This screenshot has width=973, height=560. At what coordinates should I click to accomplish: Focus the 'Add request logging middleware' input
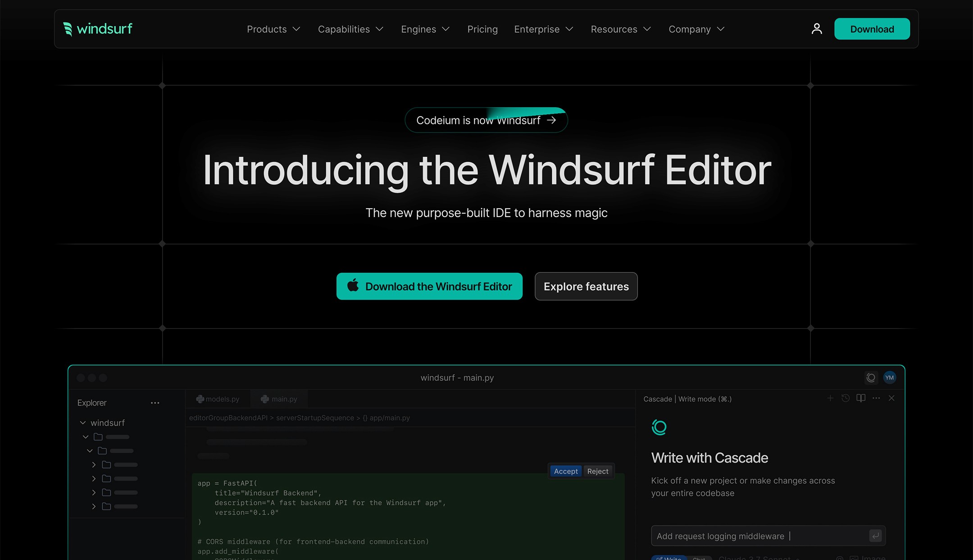click(x=768, y=536)
